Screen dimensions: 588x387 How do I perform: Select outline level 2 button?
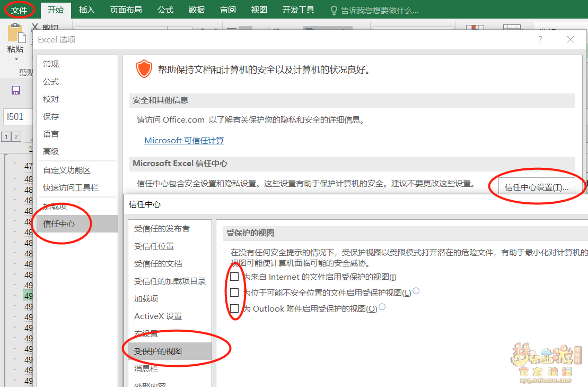(x=16, y=136)
